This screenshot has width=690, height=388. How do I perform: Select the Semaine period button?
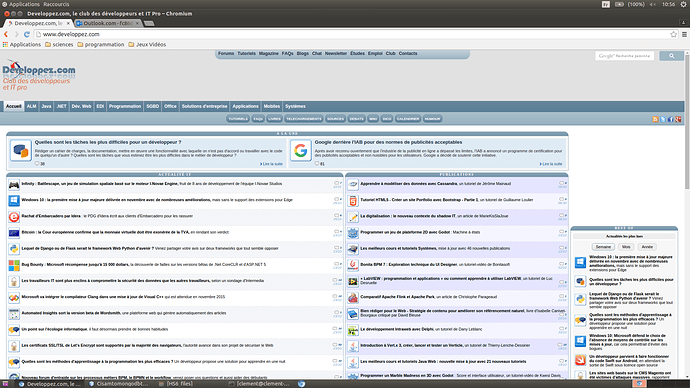tap(603, 247)
